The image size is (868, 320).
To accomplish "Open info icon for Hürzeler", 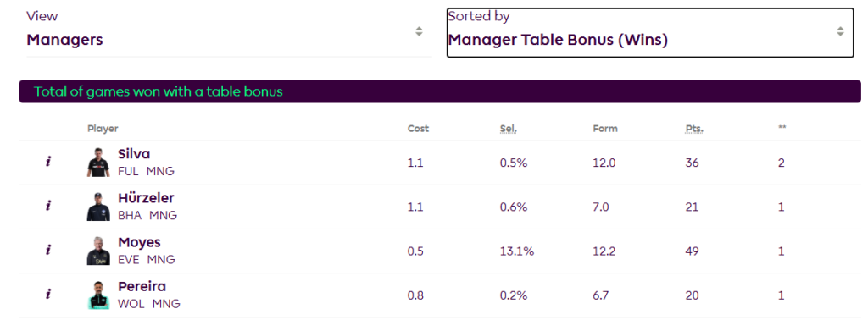I will pos(48,207).
